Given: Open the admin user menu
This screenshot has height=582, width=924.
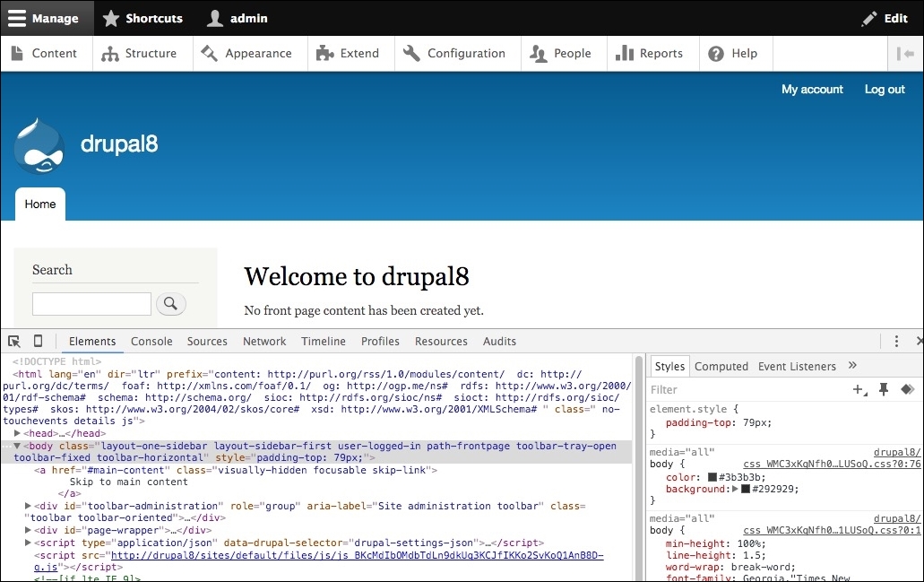Looking at the screenshot, I should (237, 18).
